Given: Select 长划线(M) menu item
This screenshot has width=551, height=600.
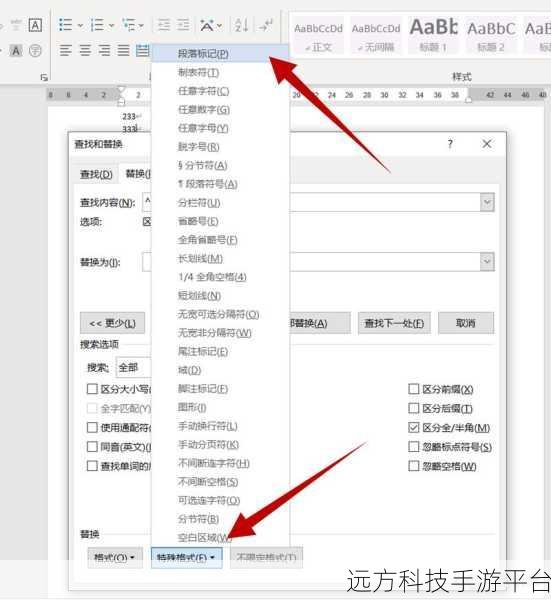Looking at the screenshot, I should coord(220,259).
